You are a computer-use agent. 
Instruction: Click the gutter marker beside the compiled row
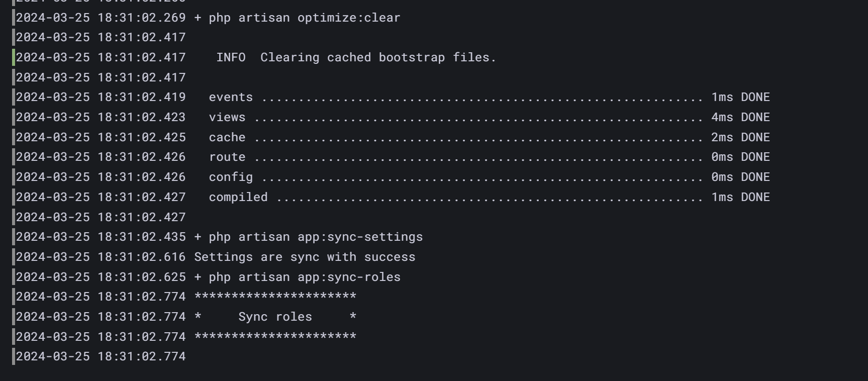click(x=14, y=198)
